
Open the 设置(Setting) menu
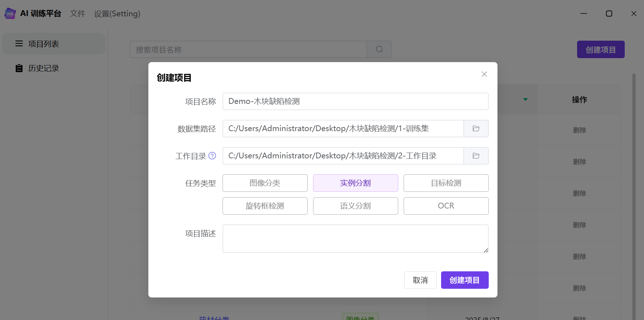[x=117, y=14]
